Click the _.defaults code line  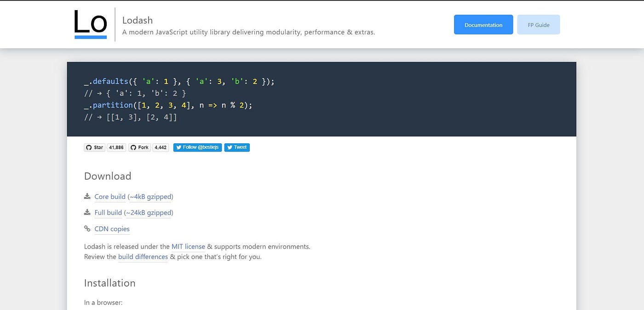pyautogui.click(x=179, y=81)
